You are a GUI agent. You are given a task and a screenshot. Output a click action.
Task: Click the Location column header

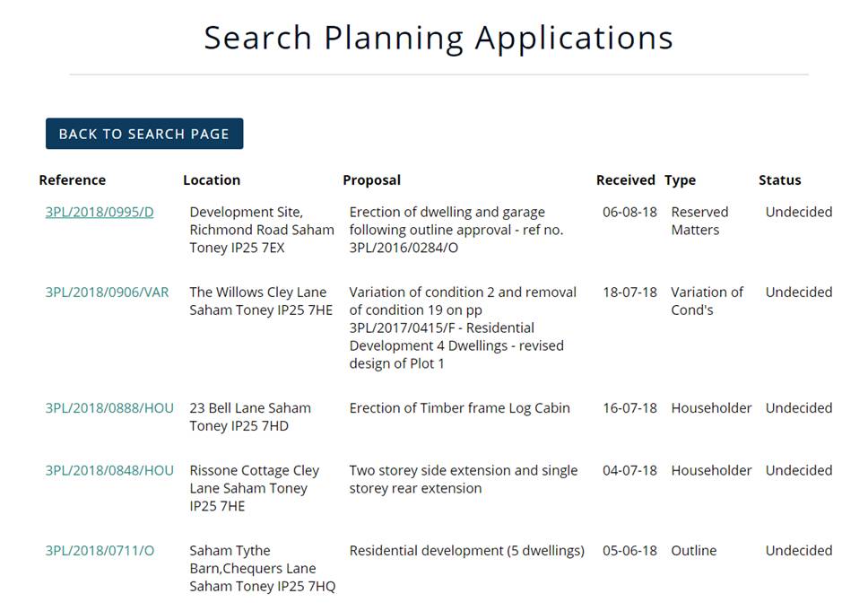point(212,180)
